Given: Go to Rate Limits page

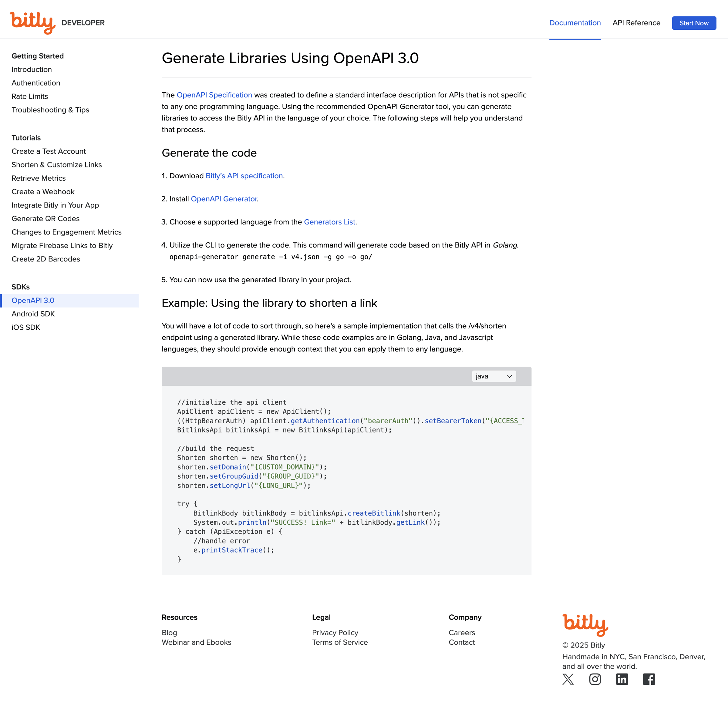Looking at the screenshot, I should [30, 97].
